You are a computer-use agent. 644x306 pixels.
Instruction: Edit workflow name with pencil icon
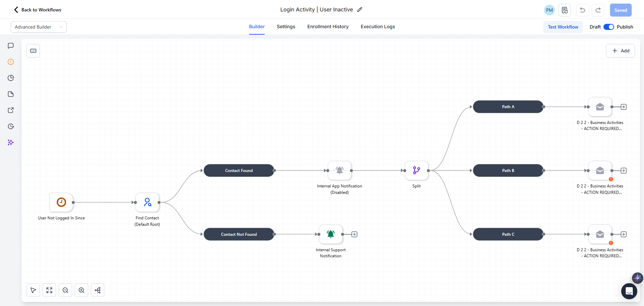pos(360,10)
